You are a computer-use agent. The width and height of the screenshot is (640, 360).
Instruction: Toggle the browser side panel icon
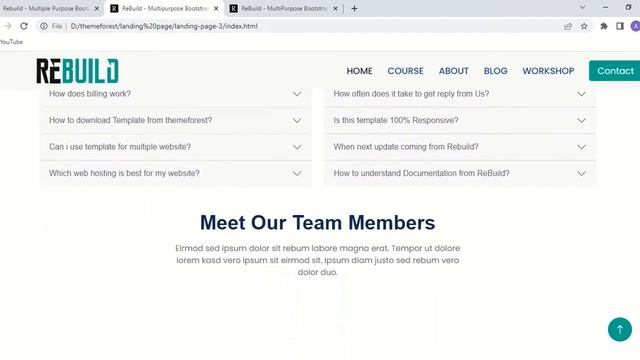pos(620,26)
